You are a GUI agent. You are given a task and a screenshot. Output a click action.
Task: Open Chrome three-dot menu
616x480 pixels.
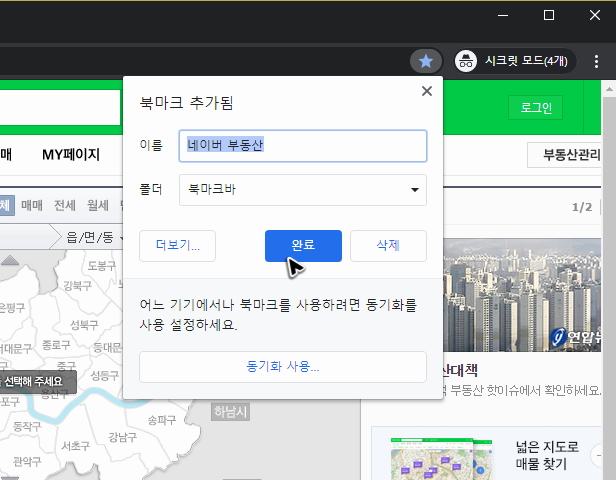coord(596,61)
